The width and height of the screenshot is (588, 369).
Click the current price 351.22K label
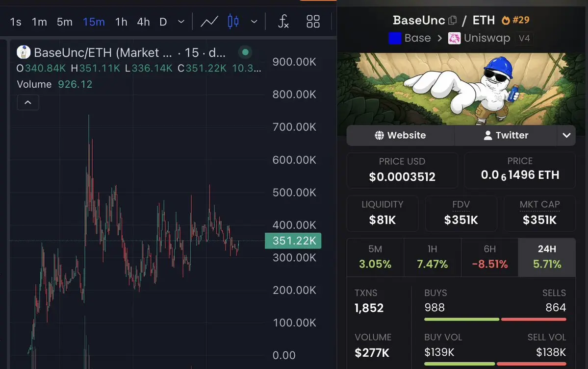click(x=293, y=241)
